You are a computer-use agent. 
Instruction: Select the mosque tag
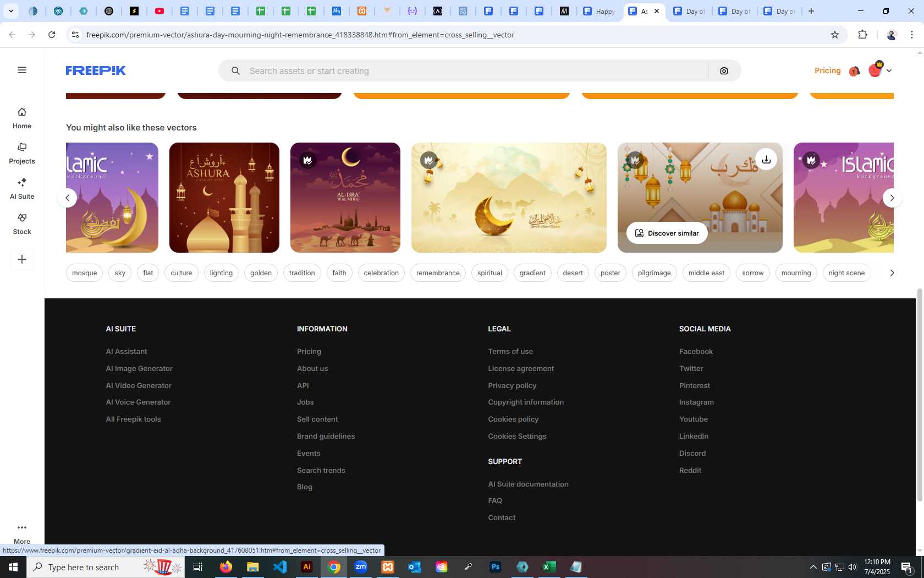point(84,272)
